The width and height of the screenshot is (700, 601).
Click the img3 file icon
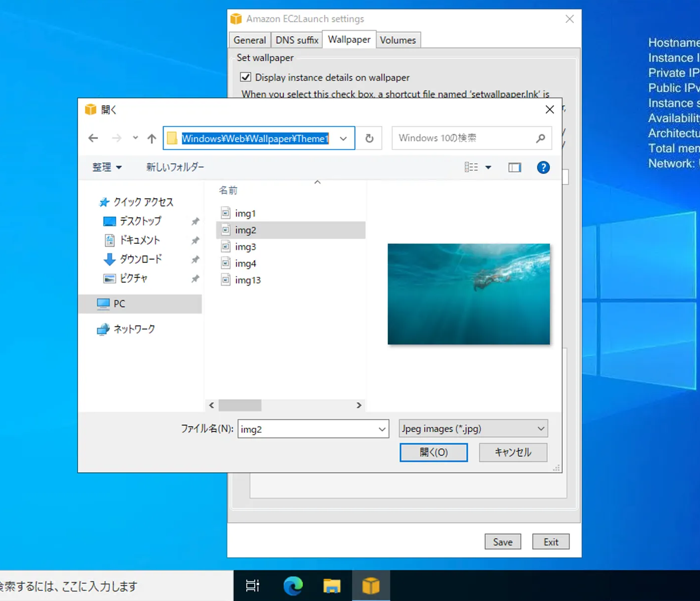coord(226,246)
